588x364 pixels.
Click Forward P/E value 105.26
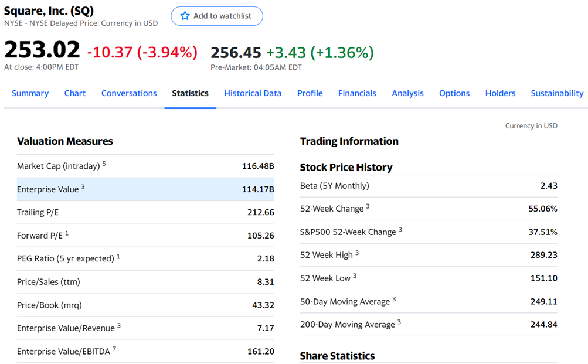261,236
